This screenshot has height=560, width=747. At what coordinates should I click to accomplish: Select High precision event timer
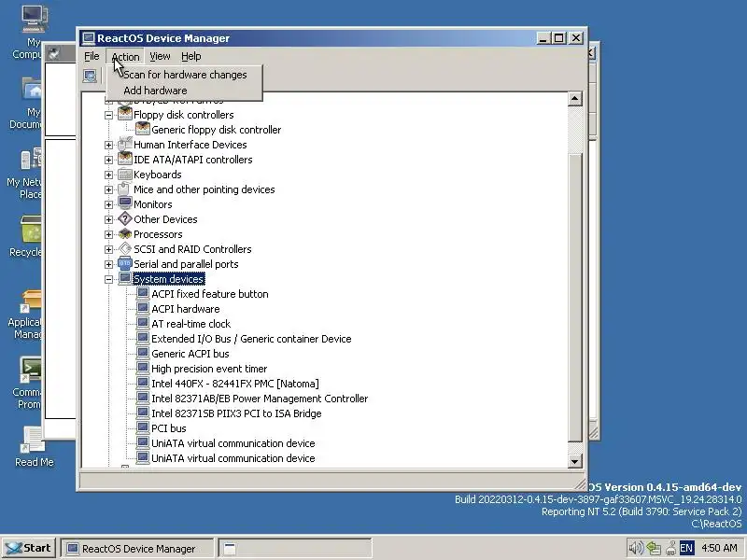(x=209, y=369)
